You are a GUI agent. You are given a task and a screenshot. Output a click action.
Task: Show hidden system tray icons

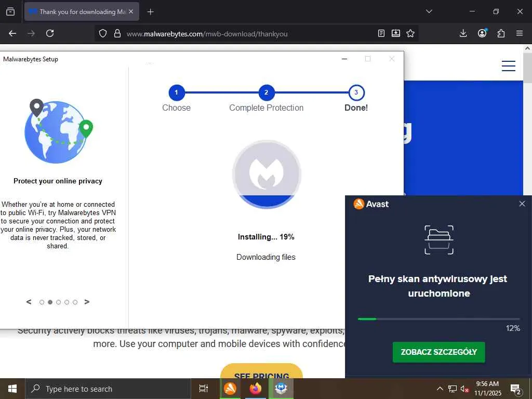440,389
